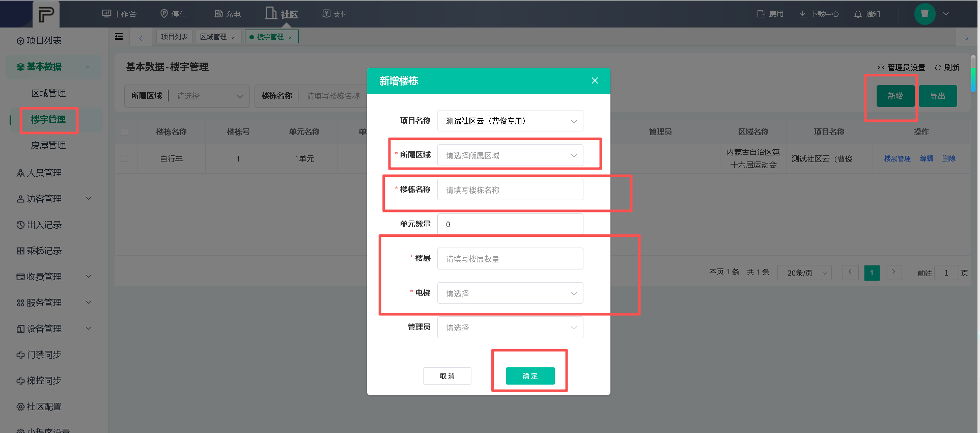Screen dimensions: 980x433
Task: Click the 确定 confirm button
Action: point(530,376)
